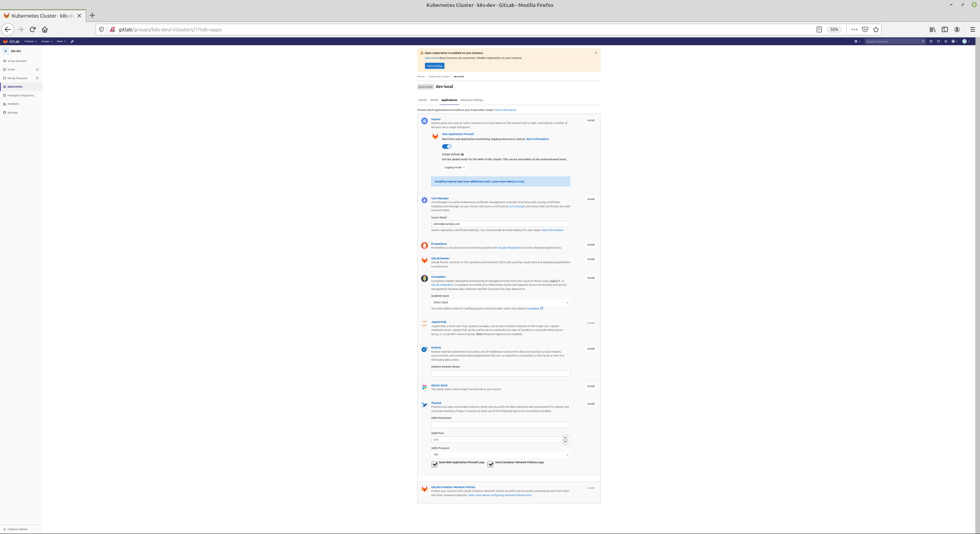Viewport: 980px width, 534px height.
Task: Click the issues icon in top navbar
Action: pyautogui.click(x=931, y=41)
